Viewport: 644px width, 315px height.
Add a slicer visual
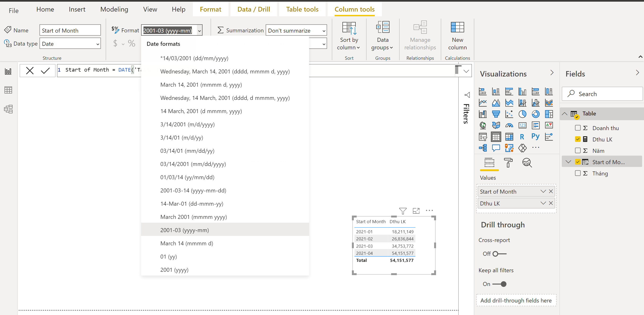tap(483, 137)
